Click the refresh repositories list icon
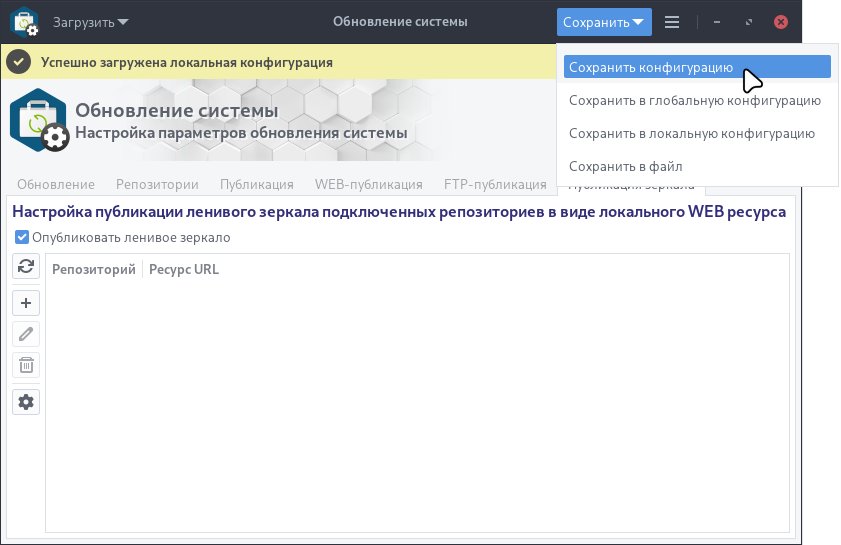 (26, 266)
